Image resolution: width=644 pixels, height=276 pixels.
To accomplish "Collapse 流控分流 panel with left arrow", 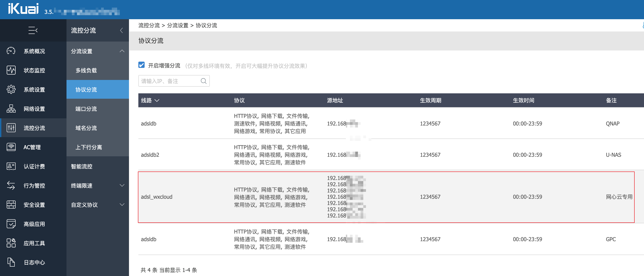I will [121, 30].
